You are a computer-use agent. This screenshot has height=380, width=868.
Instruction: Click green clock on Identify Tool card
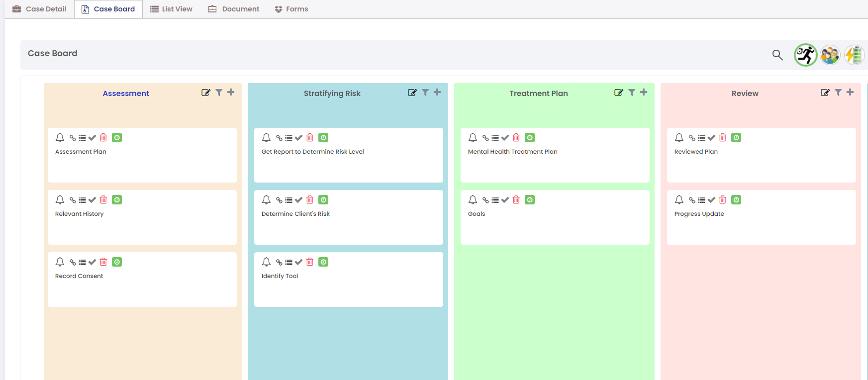tap(323, 262)
